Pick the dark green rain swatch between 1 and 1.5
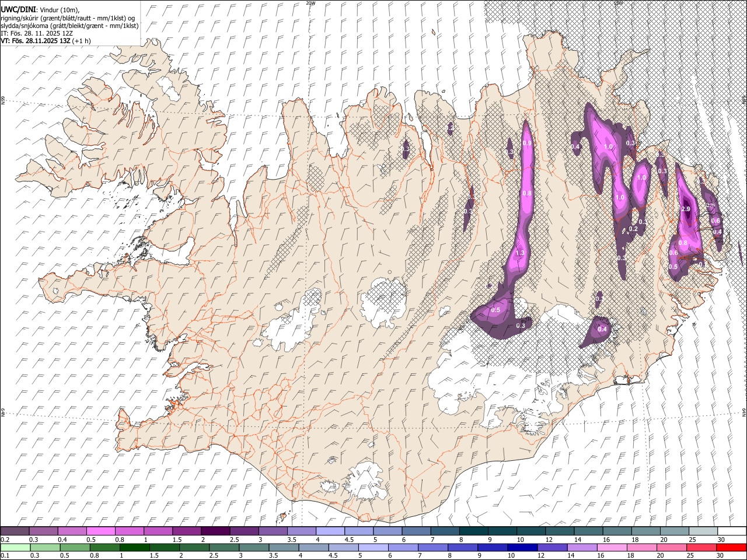The image size is (747, 560). tap(135, 547)
